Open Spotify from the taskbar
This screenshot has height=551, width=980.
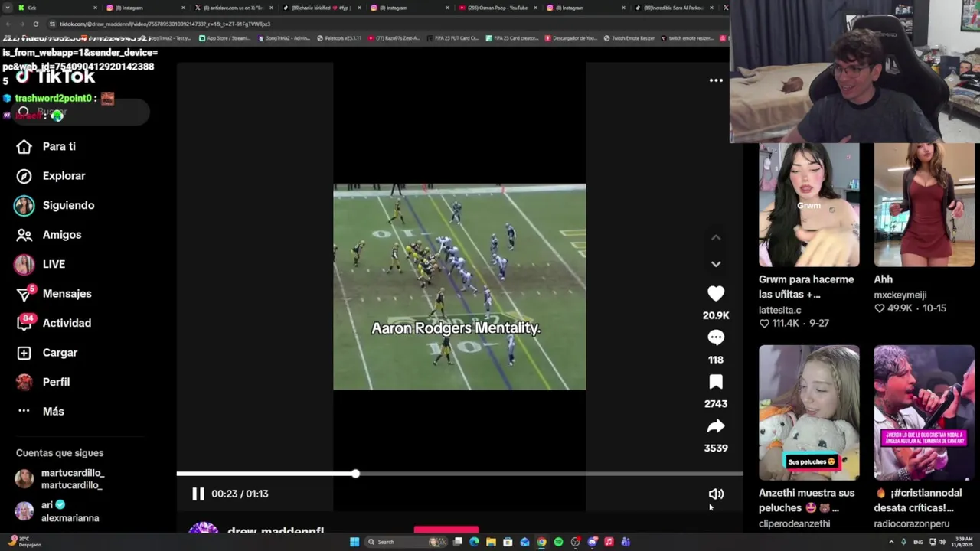[x=558, y=542]
